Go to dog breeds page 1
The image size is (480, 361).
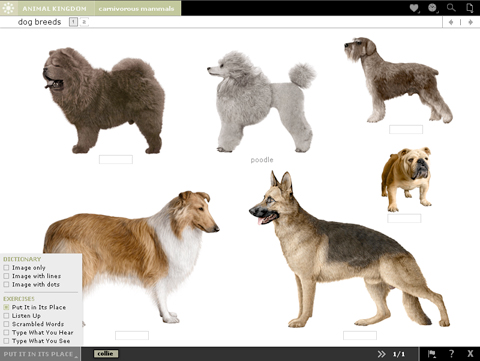(x=73, y=22)
